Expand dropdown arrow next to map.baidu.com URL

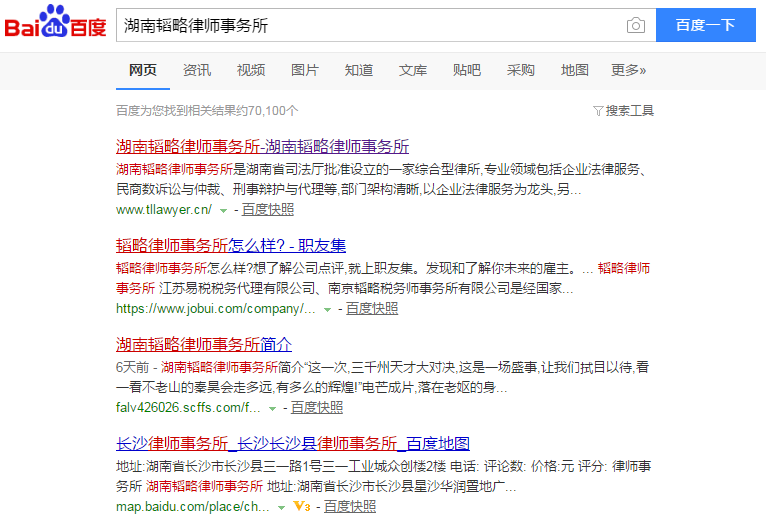click(x=281, y=508)
